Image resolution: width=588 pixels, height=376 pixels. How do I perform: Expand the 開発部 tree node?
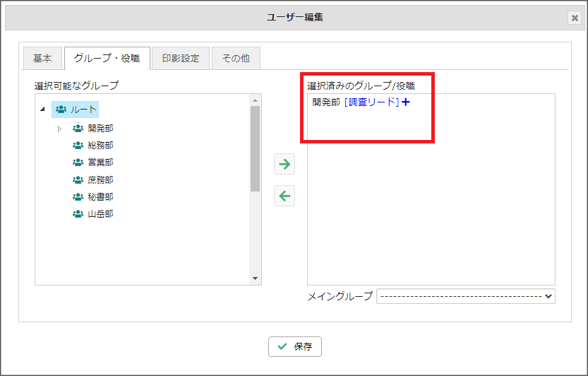[x=59, y=129]
